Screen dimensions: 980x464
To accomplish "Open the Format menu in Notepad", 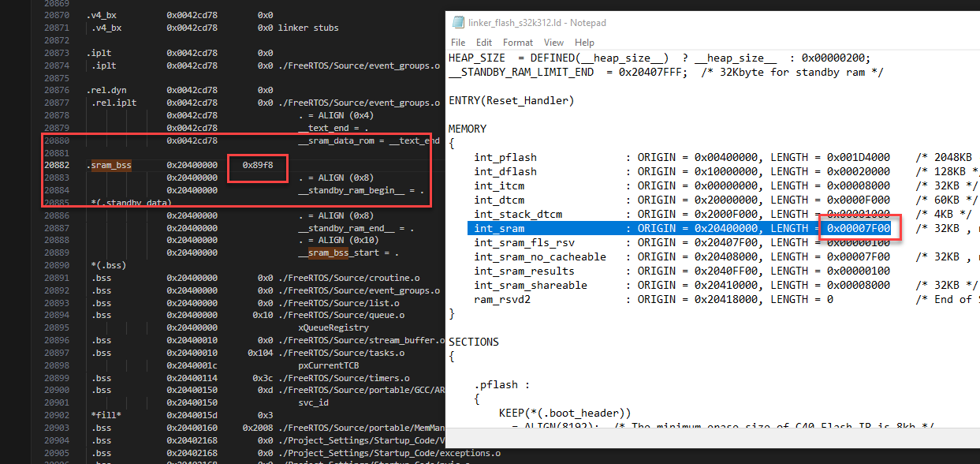I will coord(518,42).
